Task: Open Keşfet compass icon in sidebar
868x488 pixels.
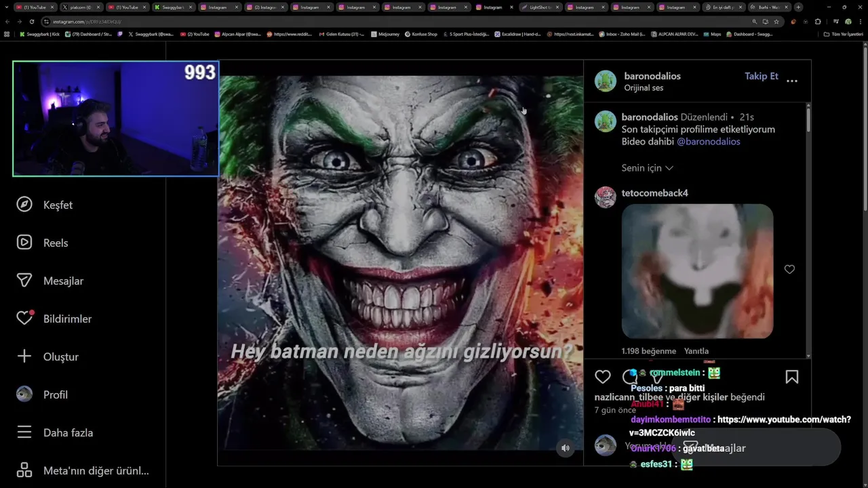Action: pyautogui.click(x=24, y=205)
